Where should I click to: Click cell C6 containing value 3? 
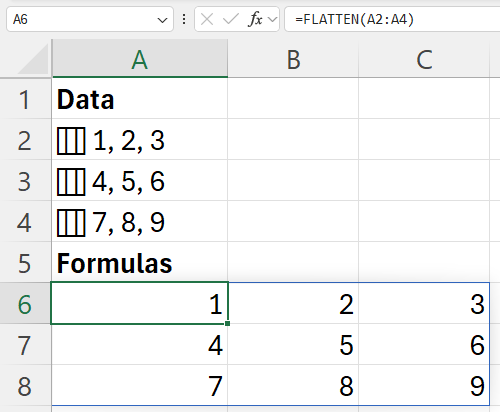tap(424, 303)
